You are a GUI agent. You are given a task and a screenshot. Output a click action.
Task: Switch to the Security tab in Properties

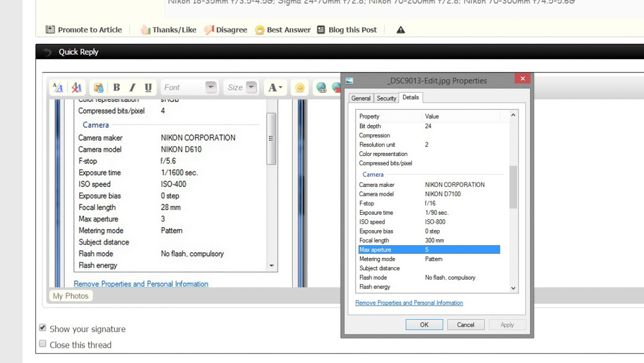[386, 98]
